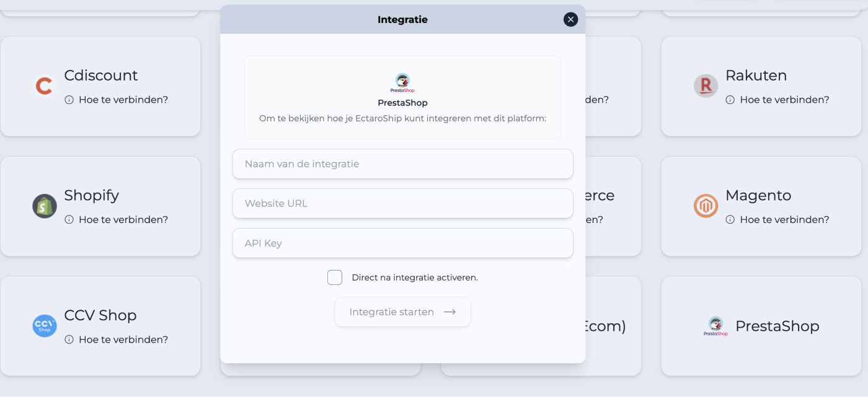Close the Integratie dialog

(570, 20)
